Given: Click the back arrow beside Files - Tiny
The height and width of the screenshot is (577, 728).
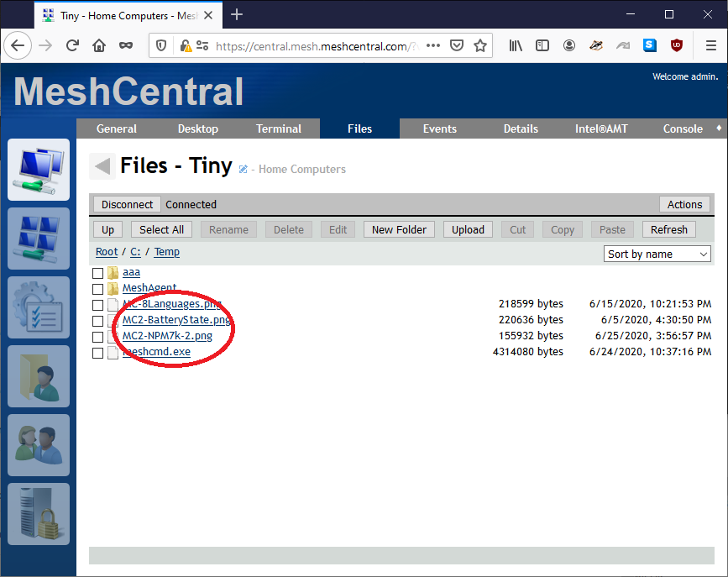Looking at the screenshot, I should pyautogui.click(x=102, y=165).
